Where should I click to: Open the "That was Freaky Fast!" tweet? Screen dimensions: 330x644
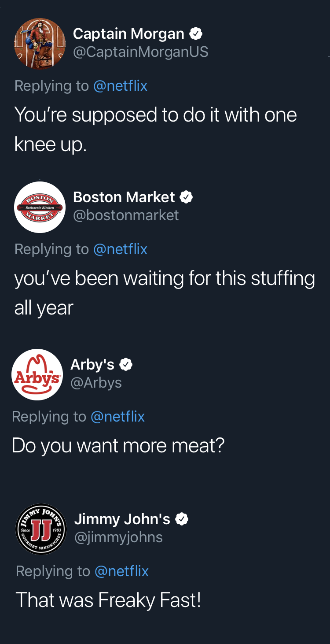pyautogui.click(x=108, y=600)
